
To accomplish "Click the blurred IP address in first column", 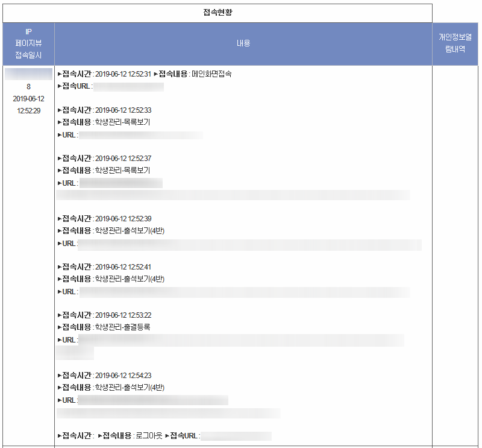I will 28,74.
